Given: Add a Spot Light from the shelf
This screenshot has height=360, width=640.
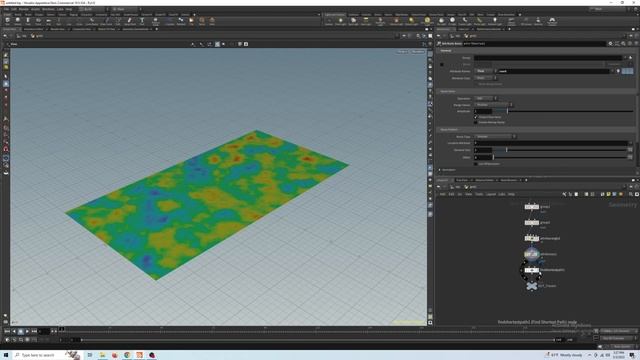Looking at the screenshot, I should (353, 21).
